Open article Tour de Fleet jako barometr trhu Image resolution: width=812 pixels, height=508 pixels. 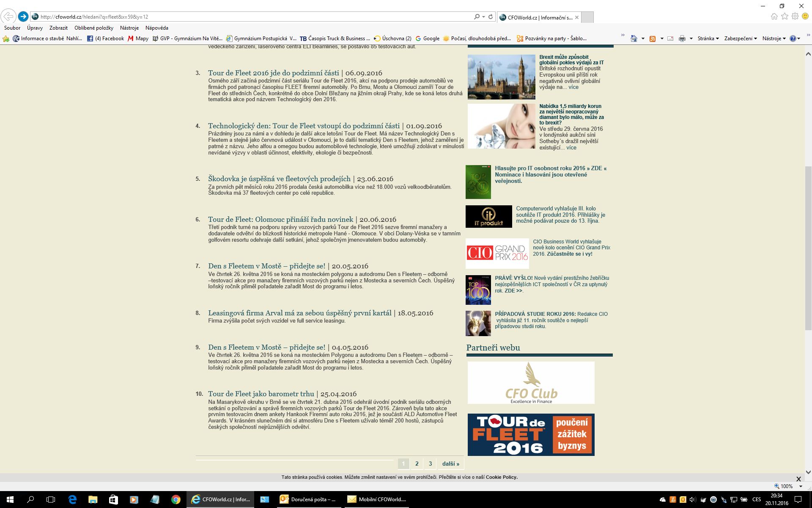261,394
